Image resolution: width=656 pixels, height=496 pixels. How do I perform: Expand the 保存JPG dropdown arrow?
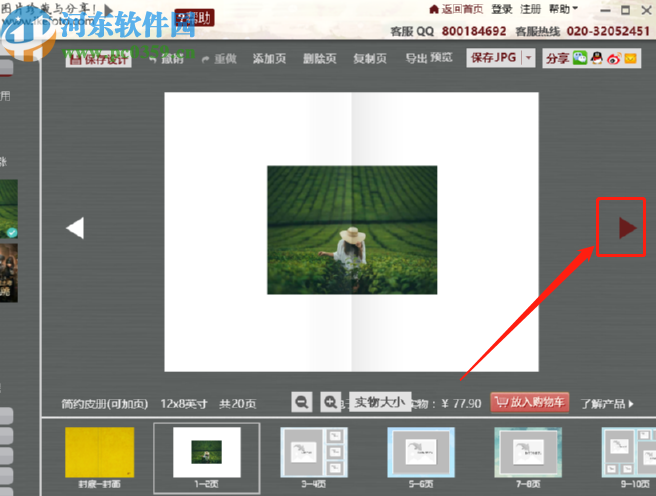529,58
